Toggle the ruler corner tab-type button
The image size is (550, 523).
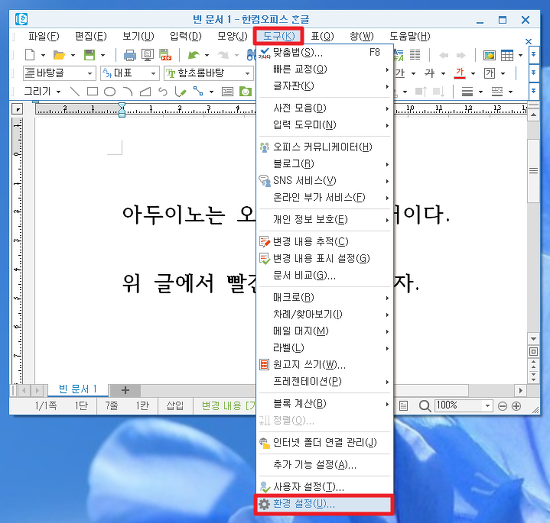(x=17, y=109)
